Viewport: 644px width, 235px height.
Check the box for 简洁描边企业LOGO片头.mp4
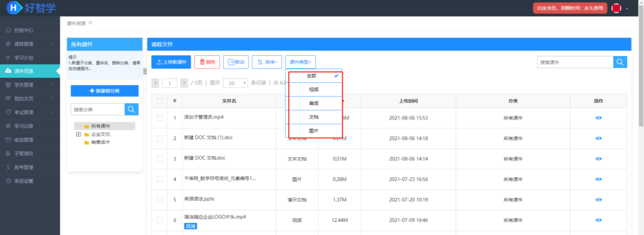[x=160, y=221]
